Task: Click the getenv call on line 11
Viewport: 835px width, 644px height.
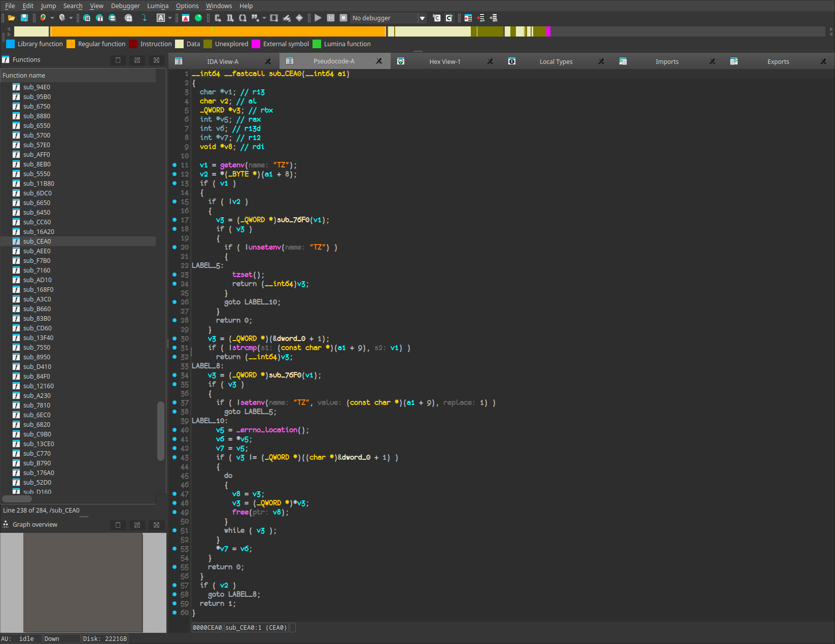Action: coord(232,165)
